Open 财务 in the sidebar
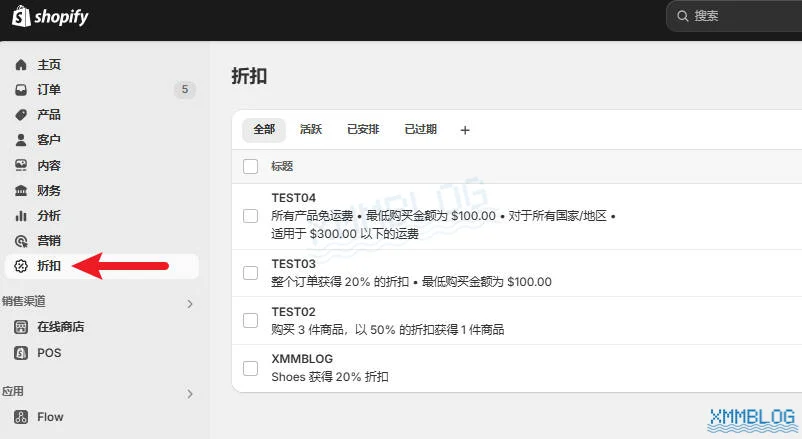Viewport: 802px width, 439px height. (49, 190)
